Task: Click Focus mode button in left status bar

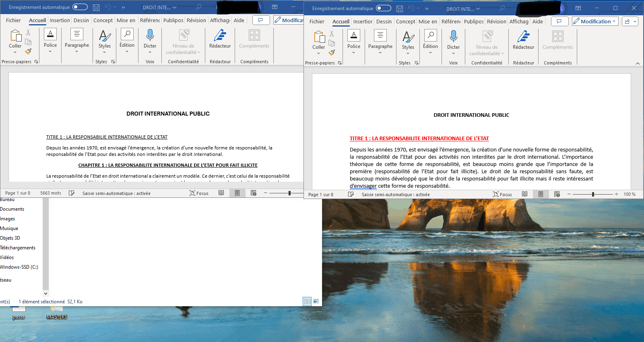Action: 199,193
